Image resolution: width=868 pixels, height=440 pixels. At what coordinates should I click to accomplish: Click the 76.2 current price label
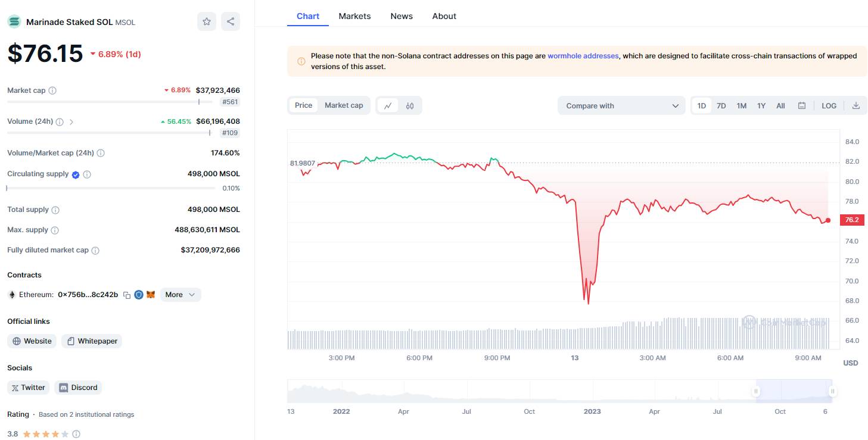[852, 220]
